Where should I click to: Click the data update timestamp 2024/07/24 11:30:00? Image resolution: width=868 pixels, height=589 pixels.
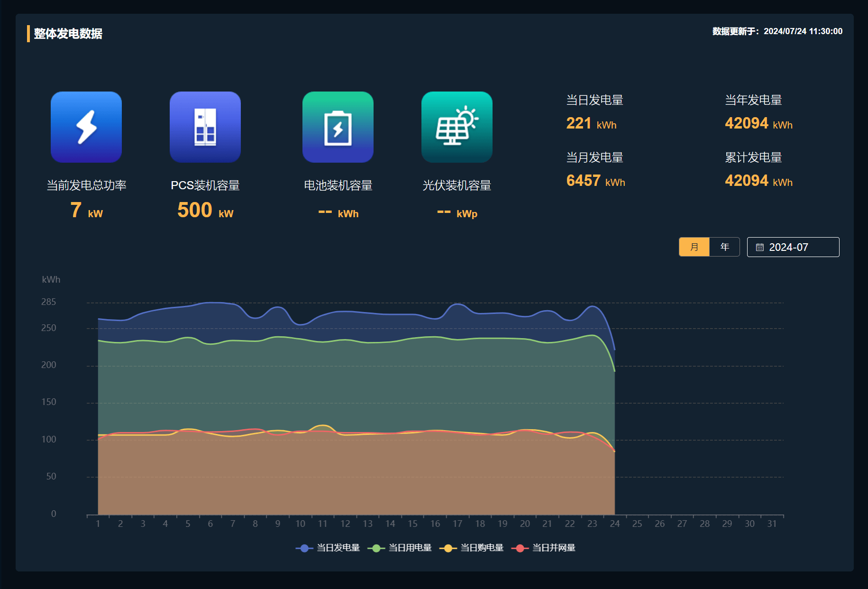[803, 31]
